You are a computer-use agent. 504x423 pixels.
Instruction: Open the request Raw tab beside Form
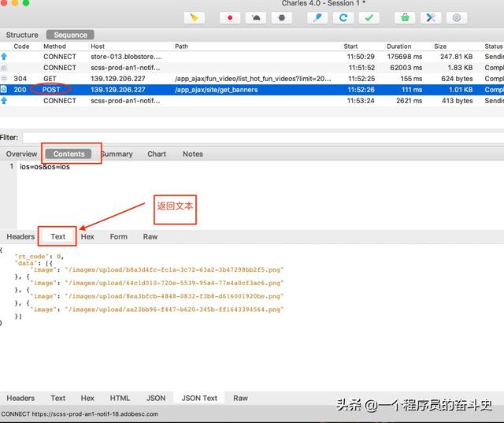(x=150, y=236)
